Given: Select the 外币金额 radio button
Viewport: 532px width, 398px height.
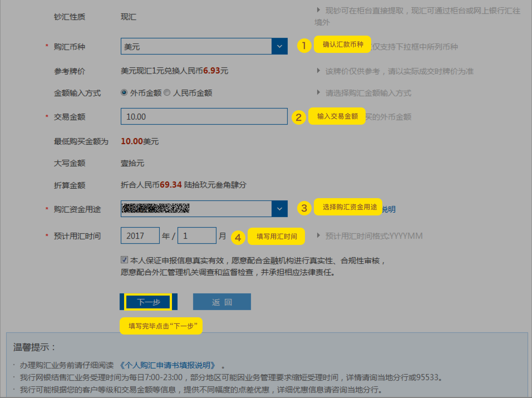Looking at the screenshot, I should (x=124, y=92).
